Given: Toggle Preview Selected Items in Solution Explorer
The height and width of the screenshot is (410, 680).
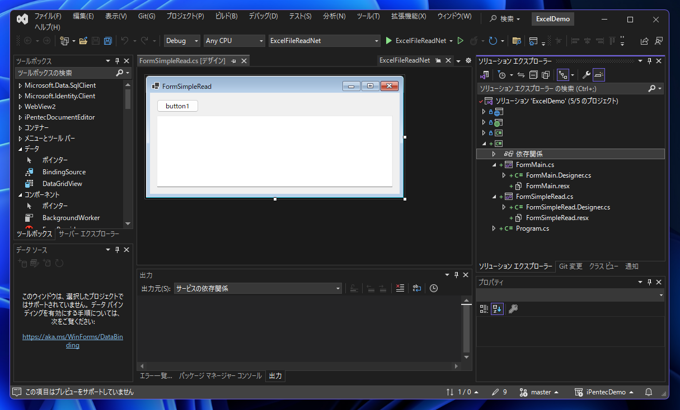Looking at the screenshot, I should pos(598,75).
